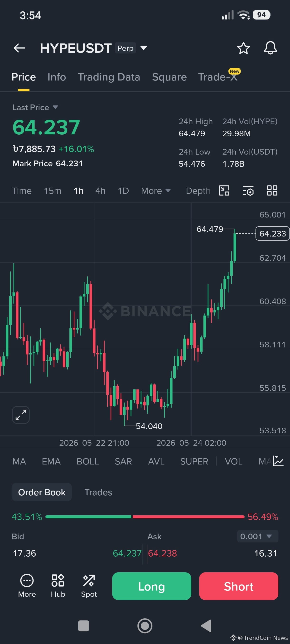
Task: Tap Android home circle button
Action: coord(145,626)
